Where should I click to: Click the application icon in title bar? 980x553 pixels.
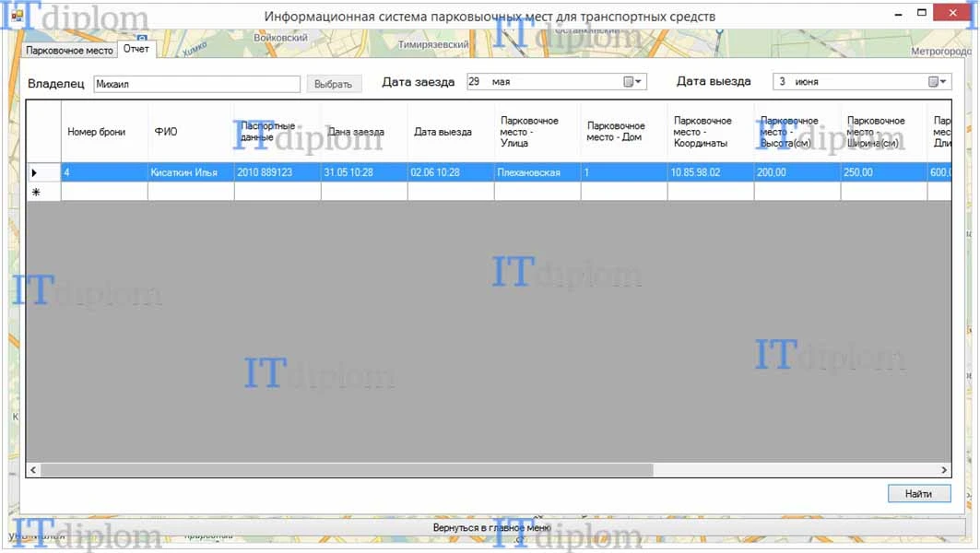coord(17,15)
